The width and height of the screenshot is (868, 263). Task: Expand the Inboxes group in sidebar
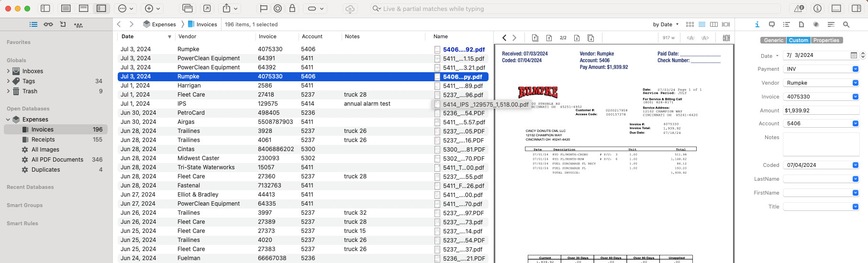[8, 71]
